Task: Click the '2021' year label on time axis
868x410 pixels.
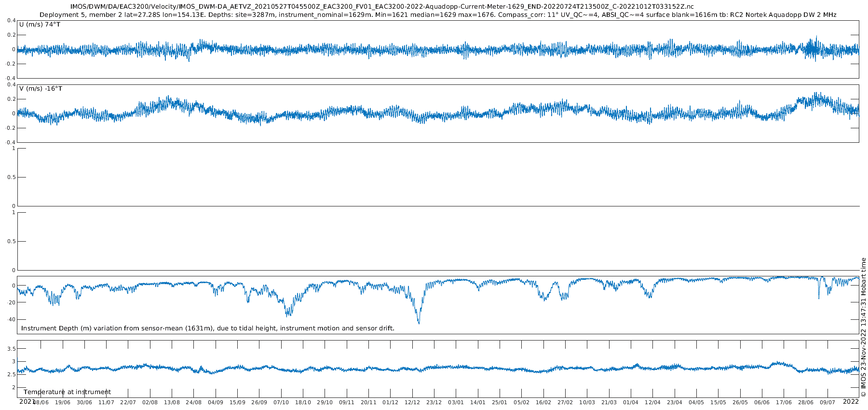Action: pyautogui.click(x=27, y=401)
